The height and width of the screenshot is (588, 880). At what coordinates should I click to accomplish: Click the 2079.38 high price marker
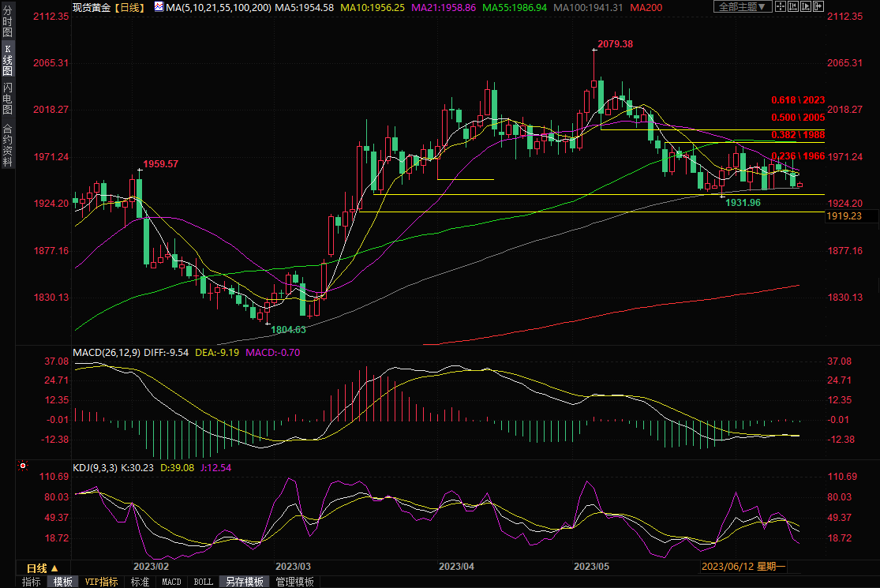point(616,44)
